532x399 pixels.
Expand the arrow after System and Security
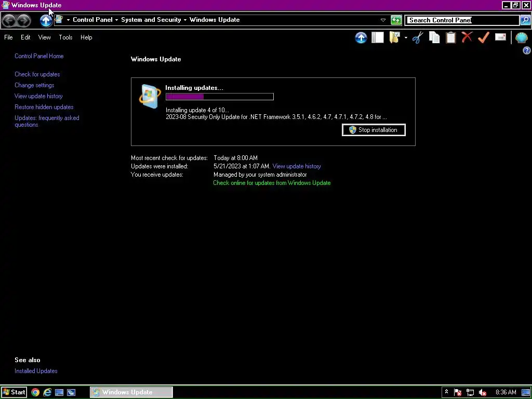tap(185, 20)
